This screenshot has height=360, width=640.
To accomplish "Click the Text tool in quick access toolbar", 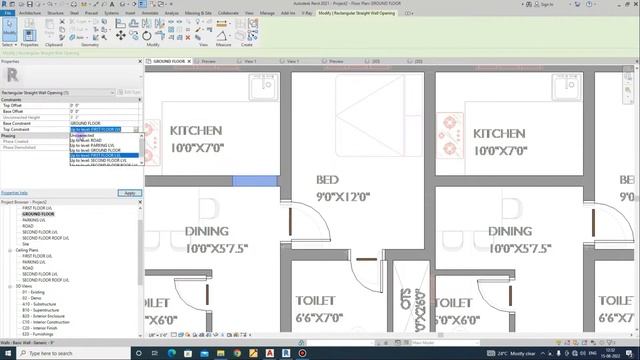I will (112, 4).
